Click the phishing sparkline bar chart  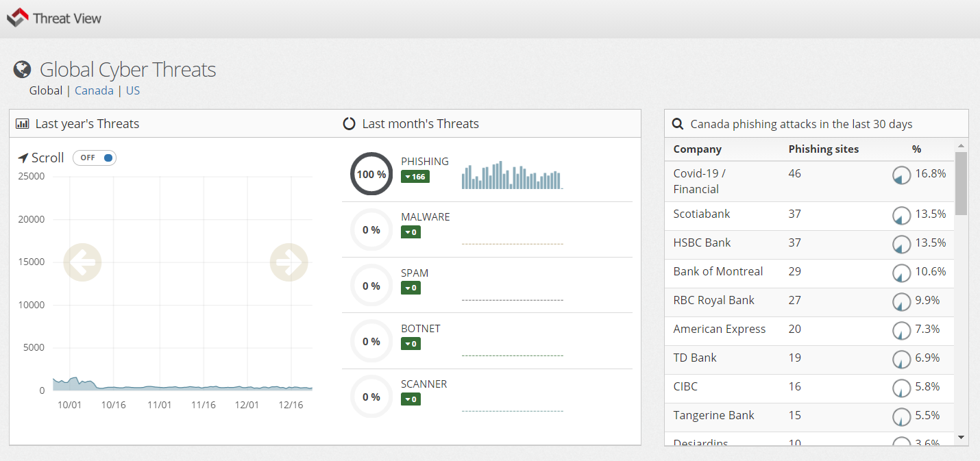tap(512, 175)
